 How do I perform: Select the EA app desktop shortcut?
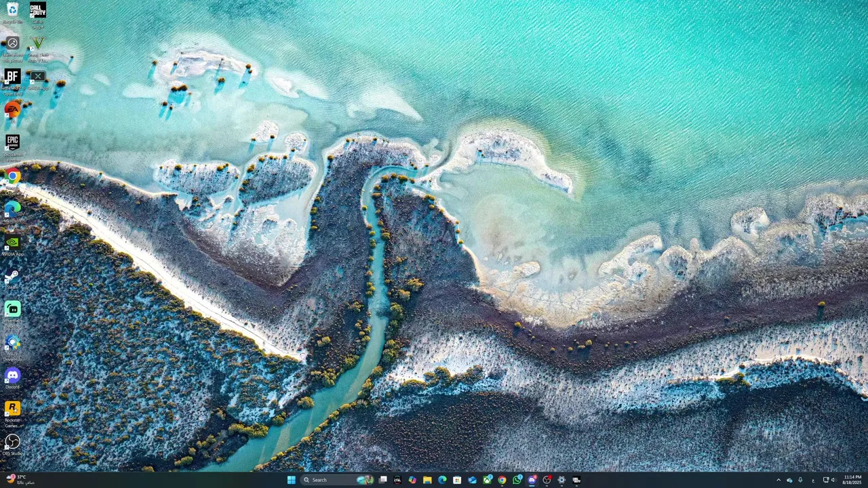[x=12, y=110]
